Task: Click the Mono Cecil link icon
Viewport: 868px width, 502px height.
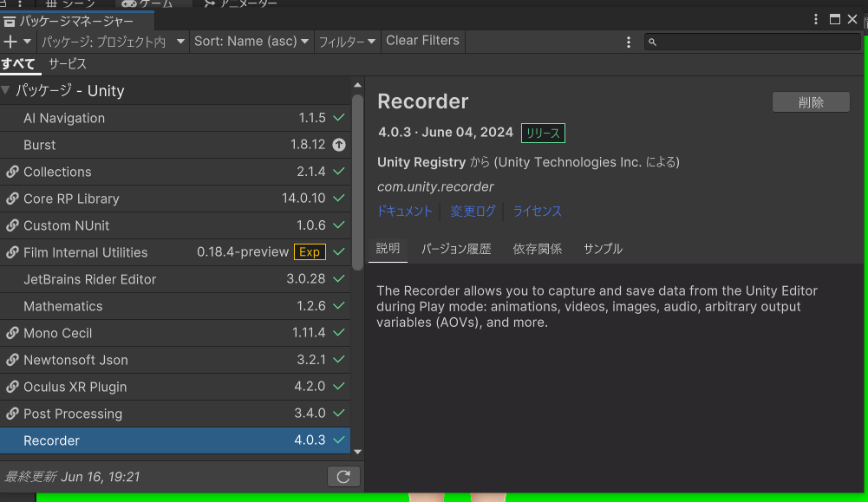Action: coord(12,333)
